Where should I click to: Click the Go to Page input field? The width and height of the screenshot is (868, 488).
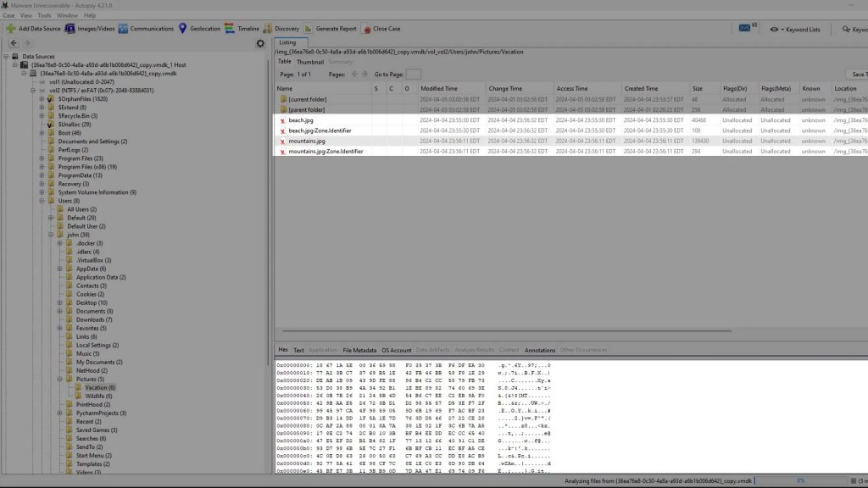(413, 75)
